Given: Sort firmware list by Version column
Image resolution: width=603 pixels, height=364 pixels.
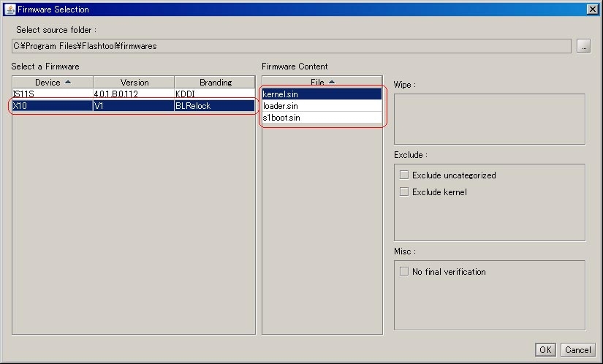Looking at the screenshot, I should [x=134, y=83].
